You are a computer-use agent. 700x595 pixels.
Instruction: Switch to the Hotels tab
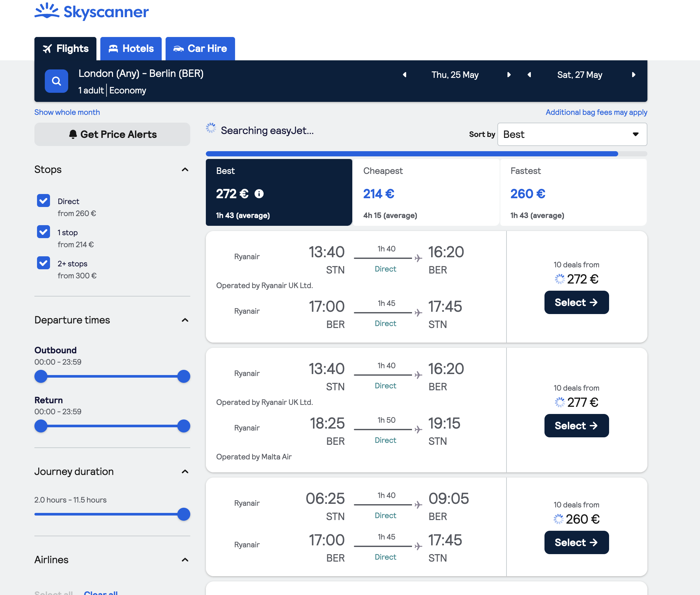tap(131, 49)
